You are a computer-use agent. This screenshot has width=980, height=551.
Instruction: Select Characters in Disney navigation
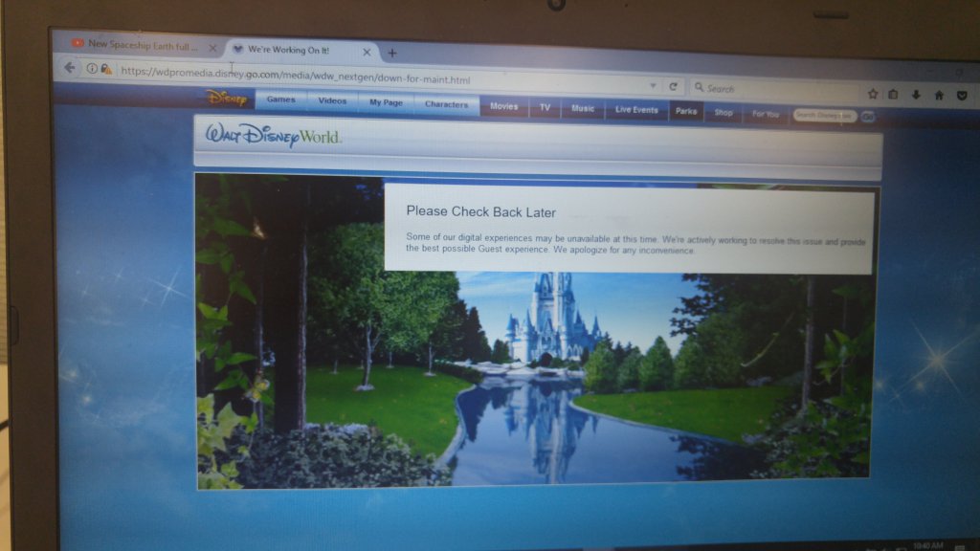coord(446,104)
